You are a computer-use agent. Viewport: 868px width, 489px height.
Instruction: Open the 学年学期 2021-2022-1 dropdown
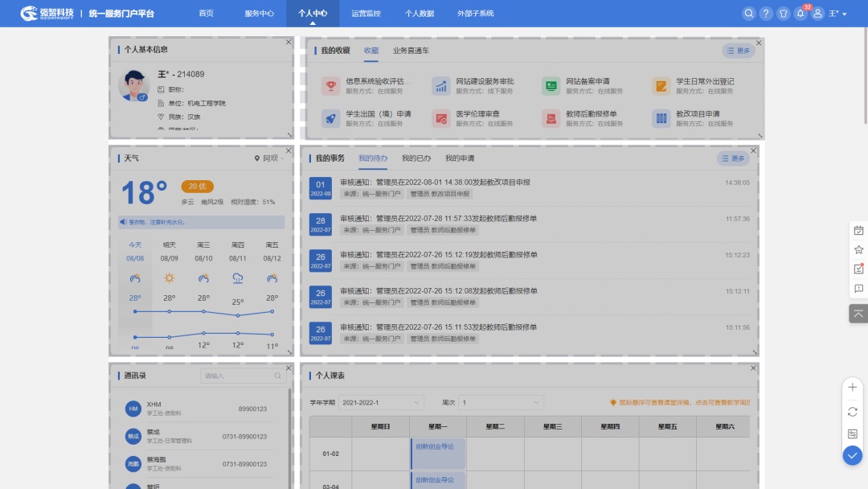tap(381, 402)
